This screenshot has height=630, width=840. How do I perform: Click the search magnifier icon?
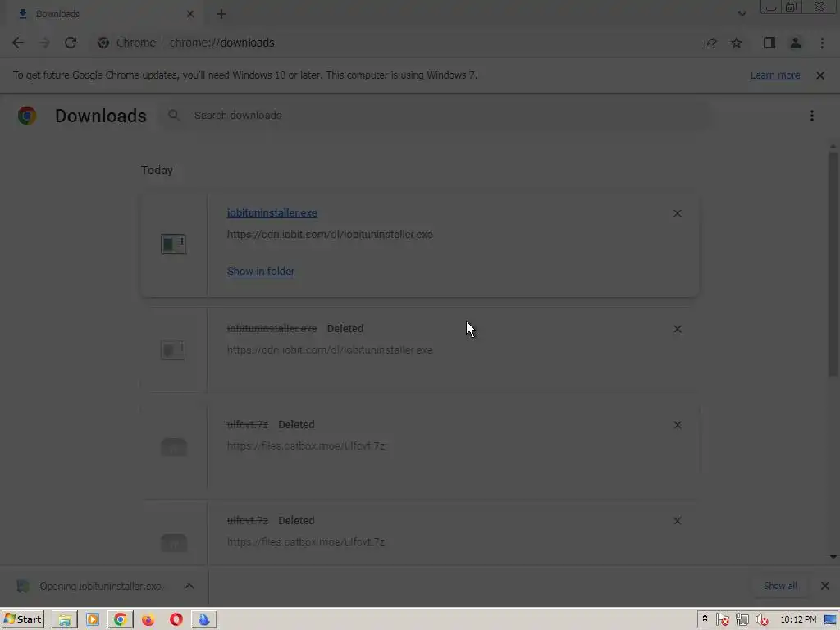pos(174,115)
